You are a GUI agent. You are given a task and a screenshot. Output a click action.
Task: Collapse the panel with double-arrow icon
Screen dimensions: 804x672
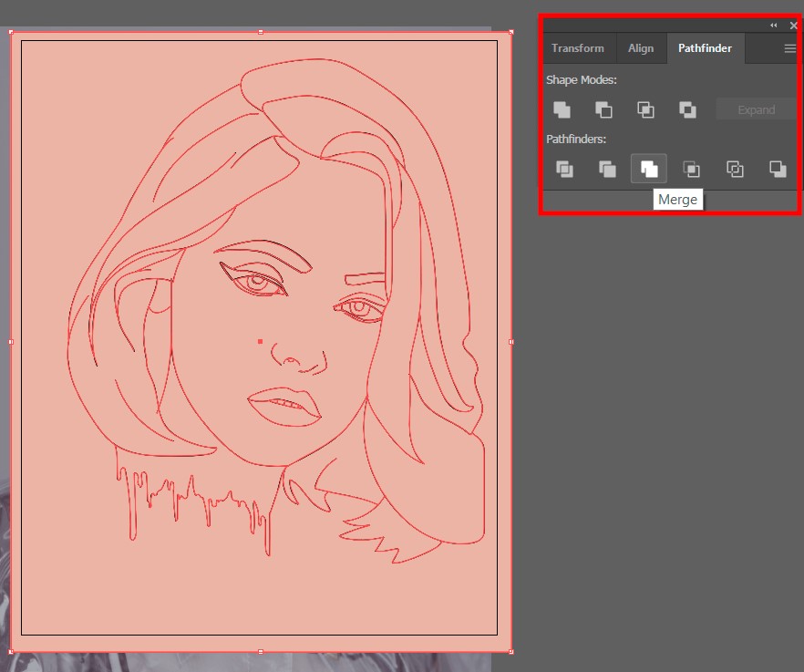(x=773, y=26)
